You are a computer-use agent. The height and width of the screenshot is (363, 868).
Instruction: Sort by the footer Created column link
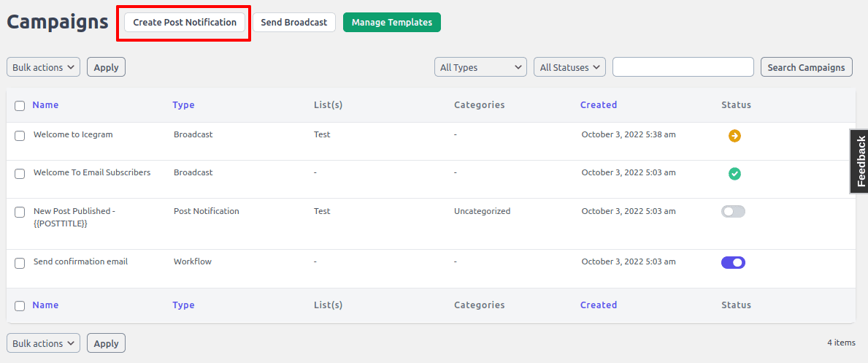[599, 305]
